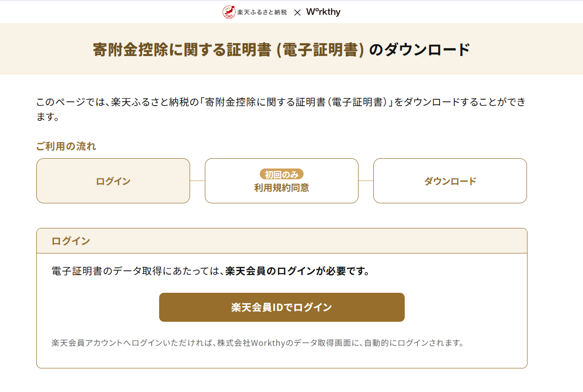Select the ダウンロード step box
This screenshot has width=583, height=392.
(450, 181)
